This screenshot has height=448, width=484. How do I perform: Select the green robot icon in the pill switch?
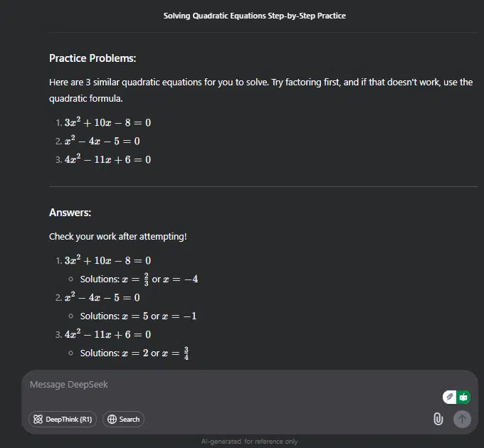point(463,397)
